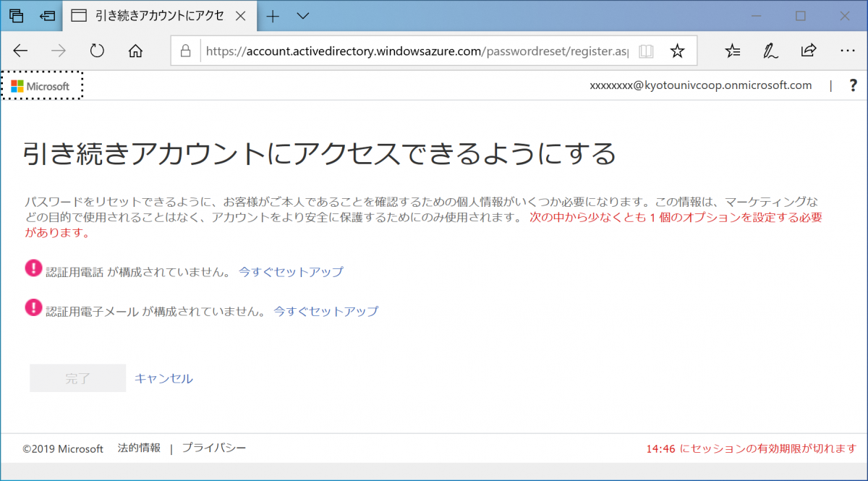Open the browser Home page icon
This screenshot has height=481, width=868.
tap(135, 51)
